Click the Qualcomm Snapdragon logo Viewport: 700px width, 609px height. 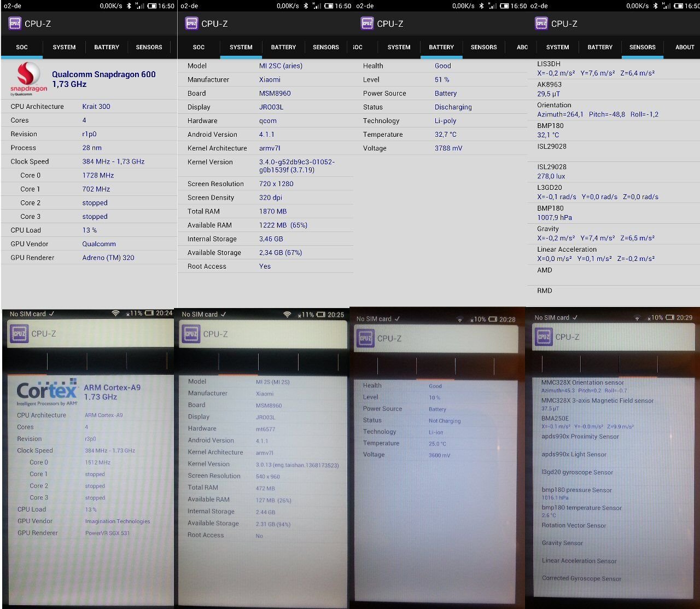(28, 79)
